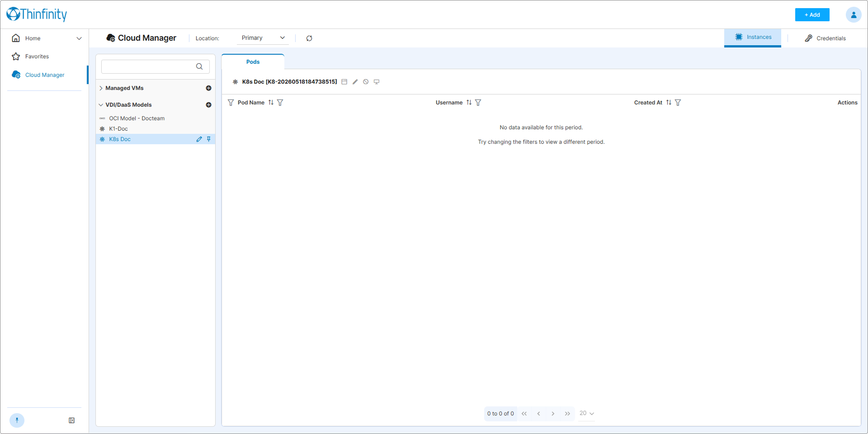868x434 pixels.
Task: Open the Created At column filter
Action: 678,103
